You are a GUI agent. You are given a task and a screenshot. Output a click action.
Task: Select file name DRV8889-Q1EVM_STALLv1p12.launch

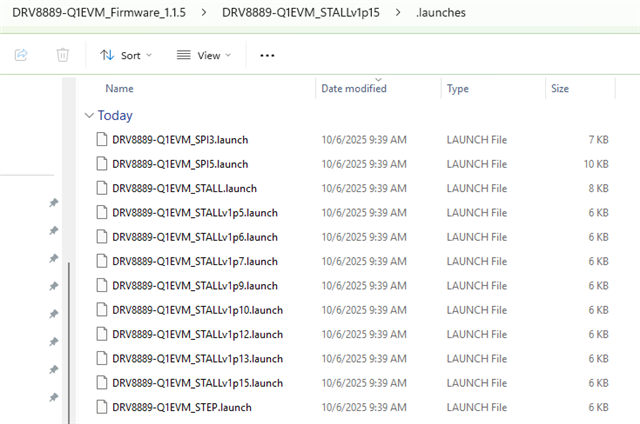point(198,335)
